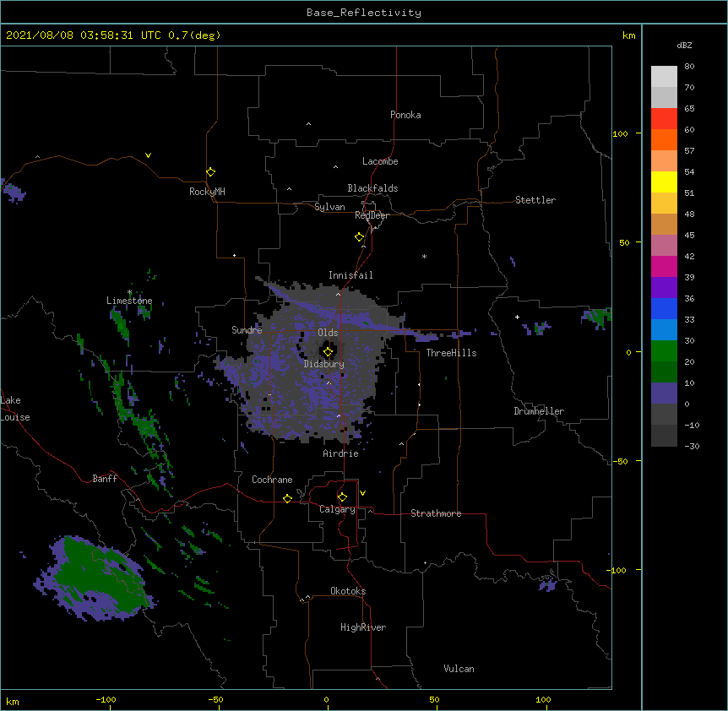Click the yellow marker below Cochrane
728x711 pixels.
287,498
